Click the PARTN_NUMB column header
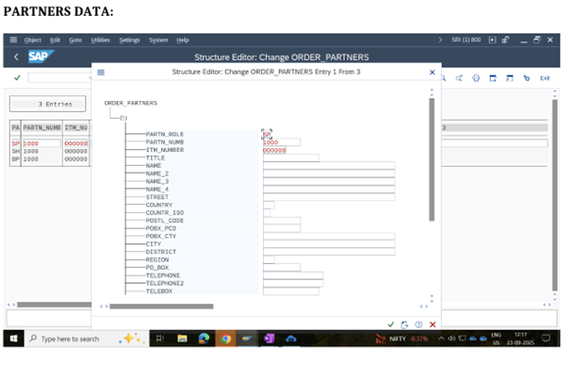The image size is (588, 365). pyautogui.click(x=42, y=127)
